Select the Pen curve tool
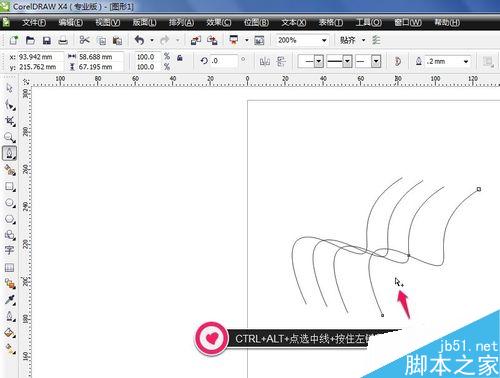The width and height of the screenshot is (500, 378). (9, 153)
